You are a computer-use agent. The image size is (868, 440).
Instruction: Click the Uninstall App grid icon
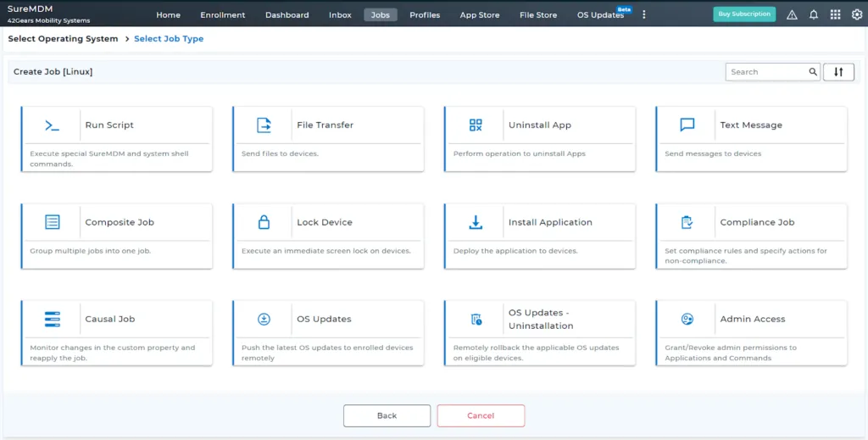click(476, 125)
